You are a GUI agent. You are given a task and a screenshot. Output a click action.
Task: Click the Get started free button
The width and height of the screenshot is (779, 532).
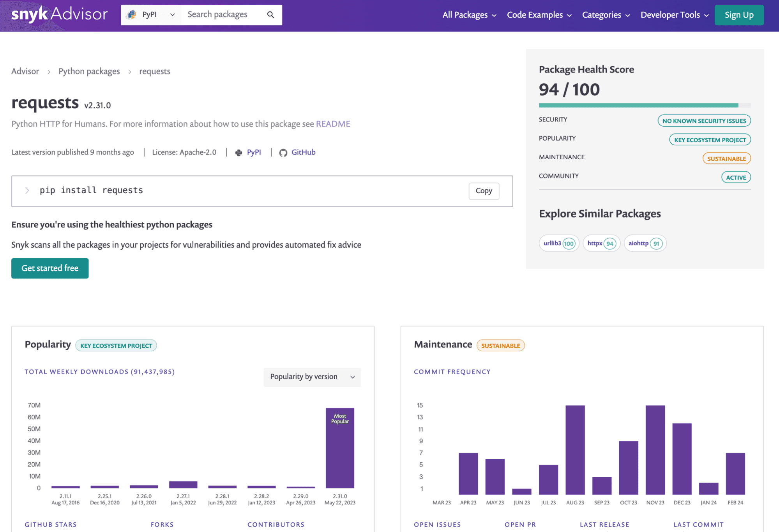pyautogui.click(x=50, y=268)
